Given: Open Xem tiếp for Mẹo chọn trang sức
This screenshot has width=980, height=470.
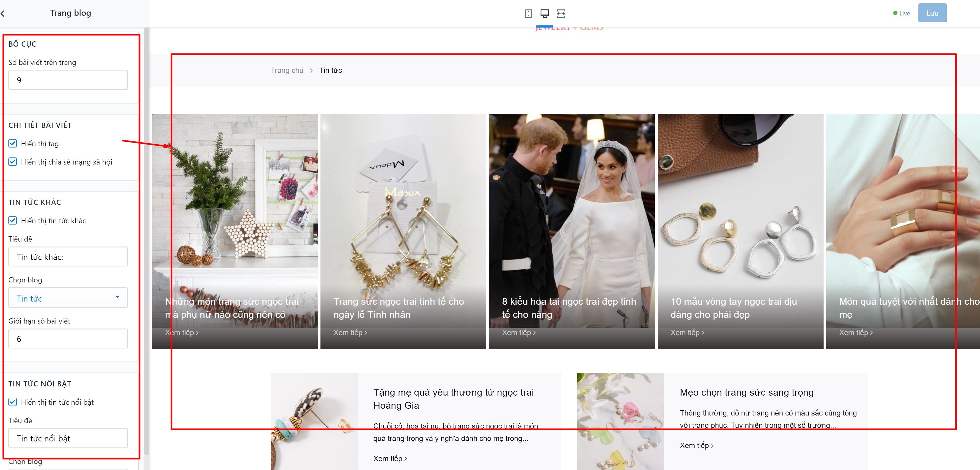Looking at the screenshot, I should (x=696, y=445).
